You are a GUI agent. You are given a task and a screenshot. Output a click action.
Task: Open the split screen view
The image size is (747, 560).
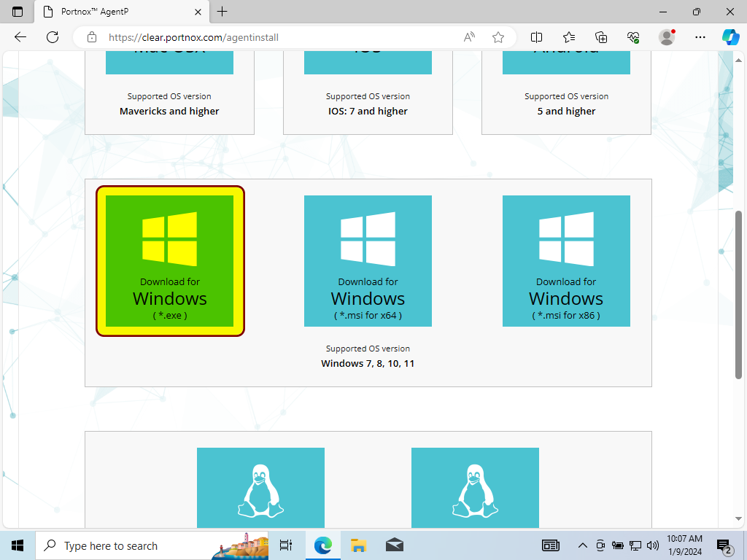coord(536,37)
